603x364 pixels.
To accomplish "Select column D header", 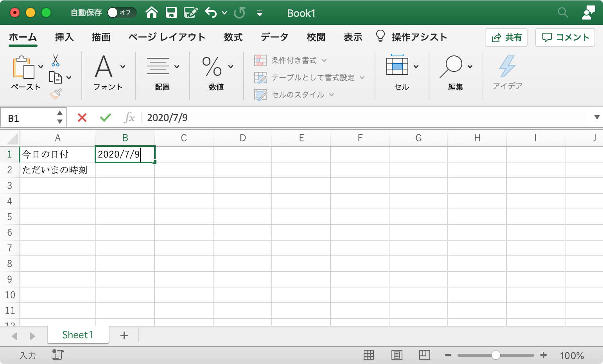I will [x=242, y=138].
